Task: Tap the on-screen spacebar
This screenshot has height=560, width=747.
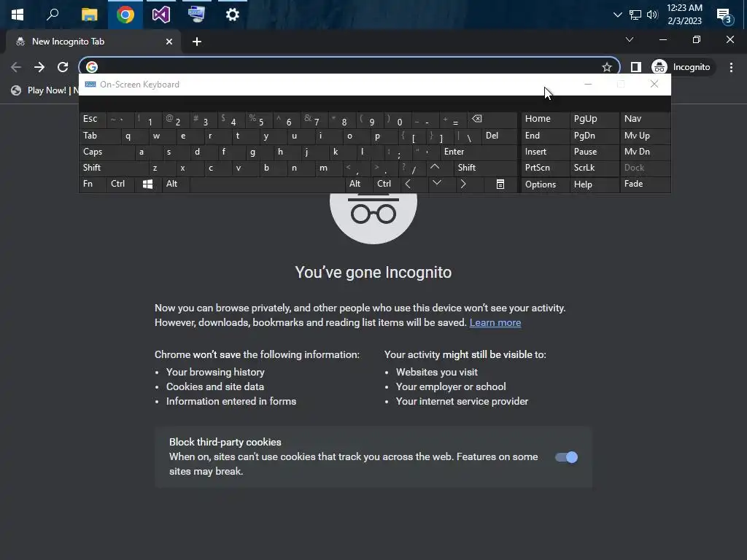Action: click(x=267, y=184)
